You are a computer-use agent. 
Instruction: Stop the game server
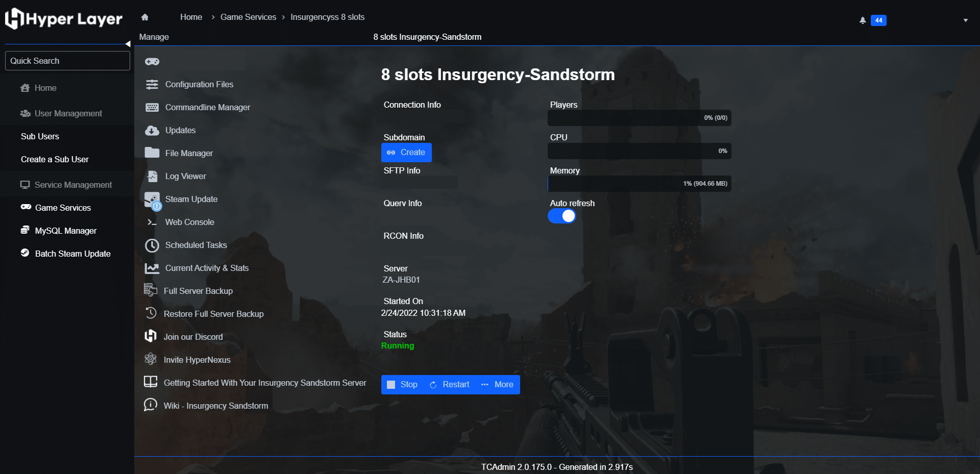(x=402, y=385)
